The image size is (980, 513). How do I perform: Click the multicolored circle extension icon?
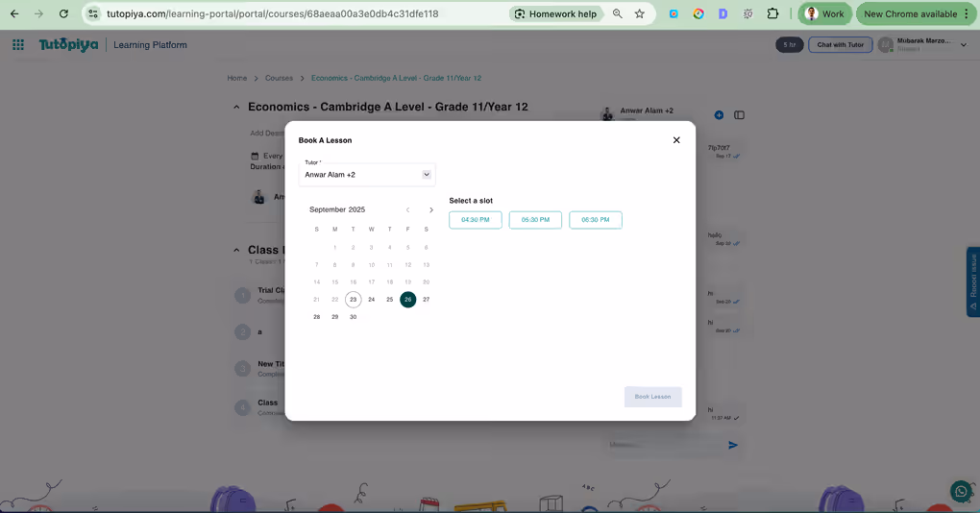698,13
